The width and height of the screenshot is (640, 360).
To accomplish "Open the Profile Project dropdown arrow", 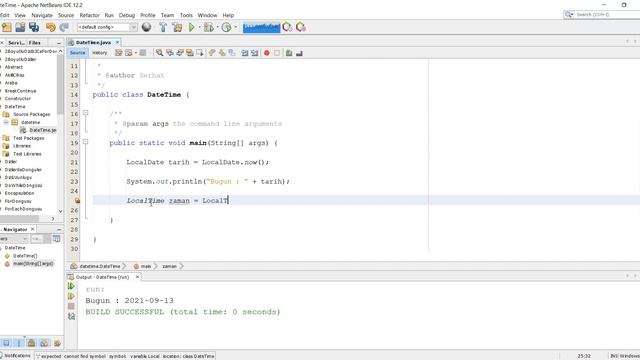I will [236, 27].
